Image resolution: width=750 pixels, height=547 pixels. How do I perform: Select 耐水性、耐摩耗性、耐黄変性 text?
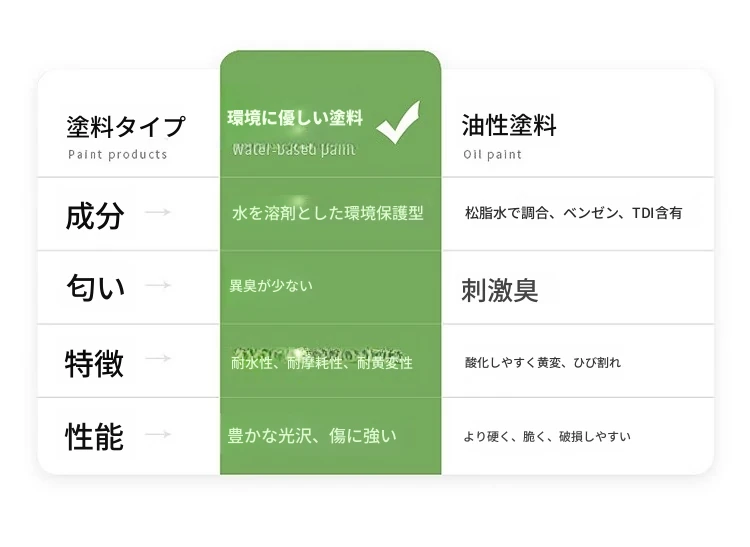(321, 363)
